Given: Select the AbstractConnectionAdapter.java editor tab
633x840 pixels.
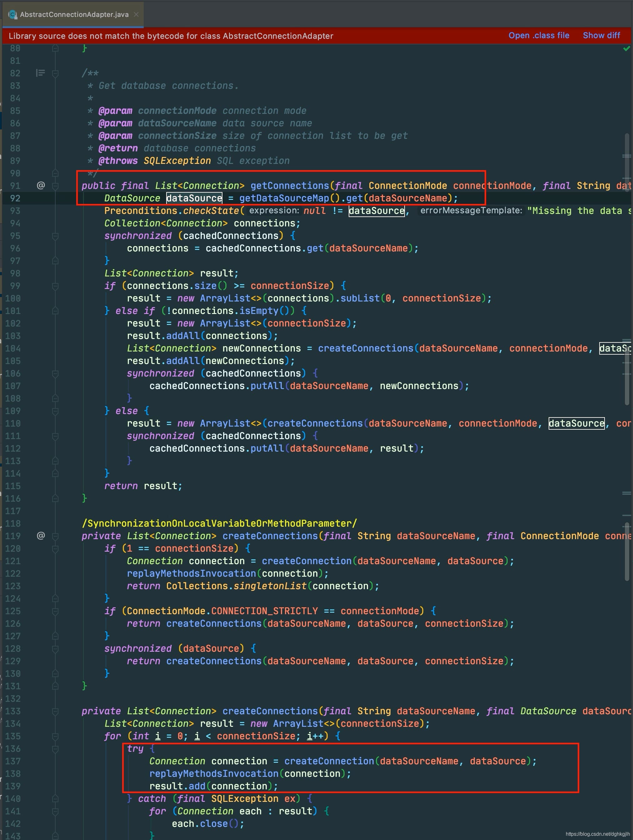Looking at the screenshot, I should point(73,14).
